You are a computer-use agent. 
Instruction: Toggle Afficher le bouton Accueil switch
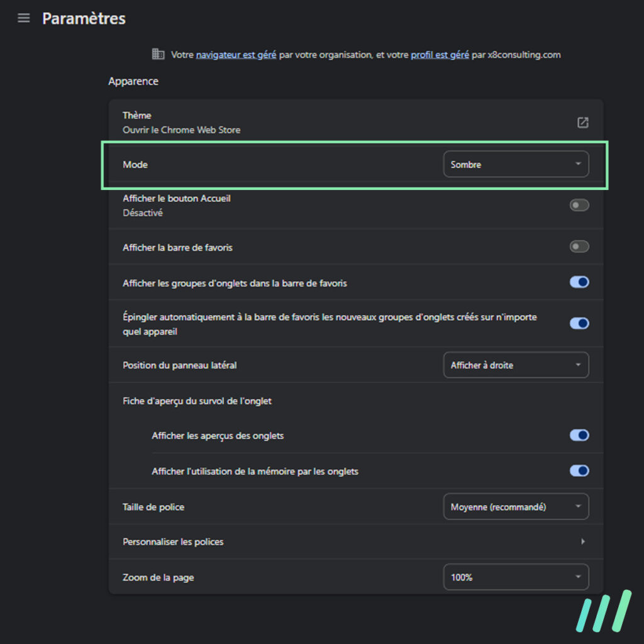(x=579, y=205)
